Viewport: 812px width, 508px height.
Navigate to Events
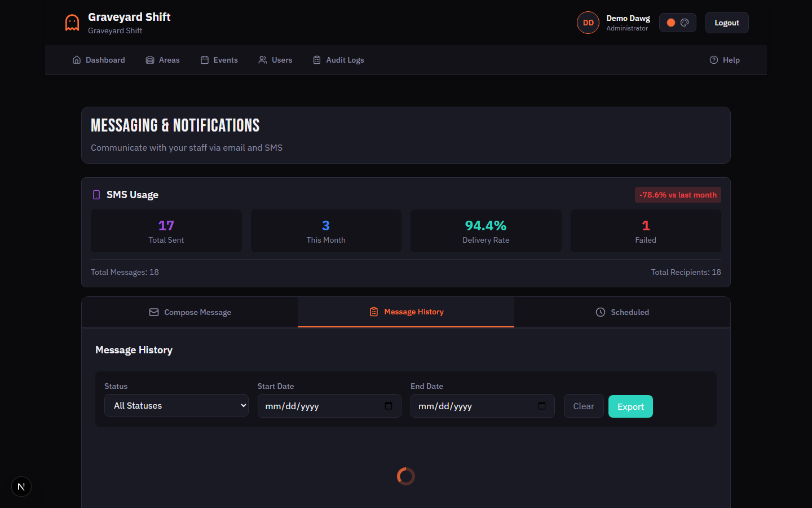coord(219,60)
